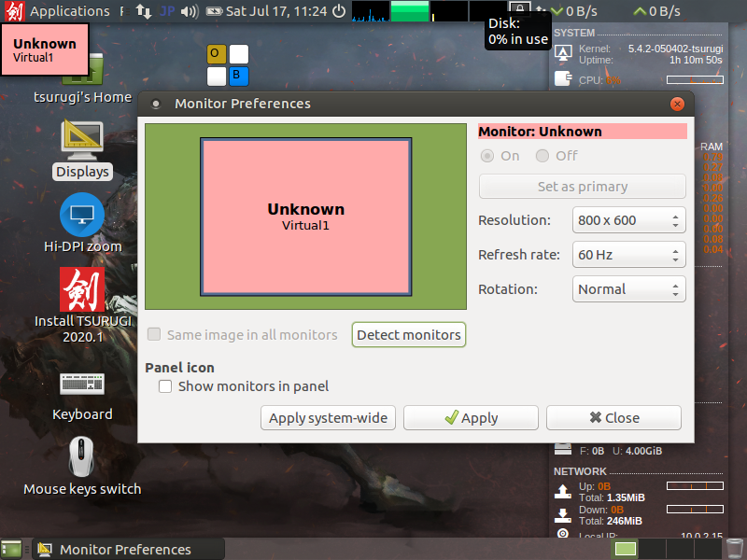This screenshot has width=747, height=560.
Task: Open the Tsurugi Applications menu logo
Action: point(14,11)
